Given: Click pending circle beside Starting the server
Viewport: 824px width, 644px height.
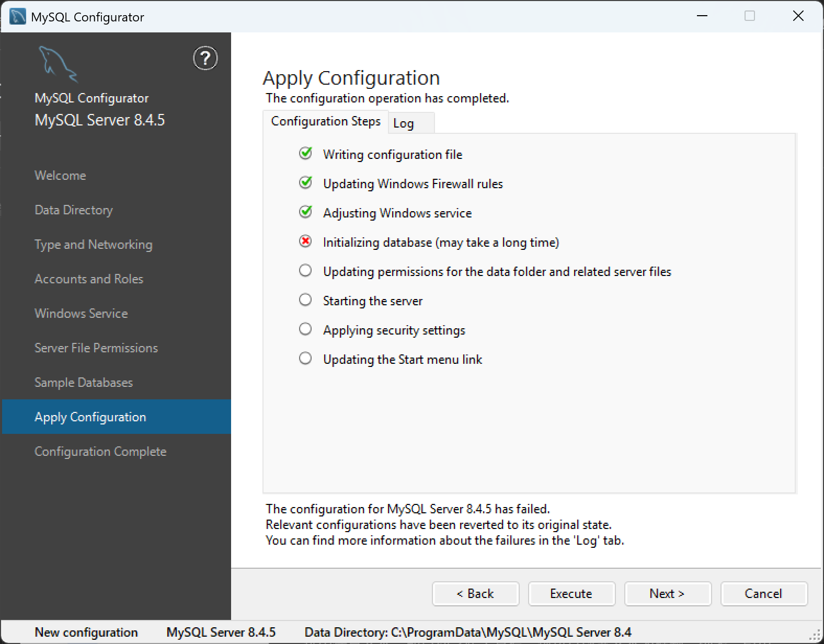Looking at the screenshot, I should pyautogui.click(x=305, y=300).
